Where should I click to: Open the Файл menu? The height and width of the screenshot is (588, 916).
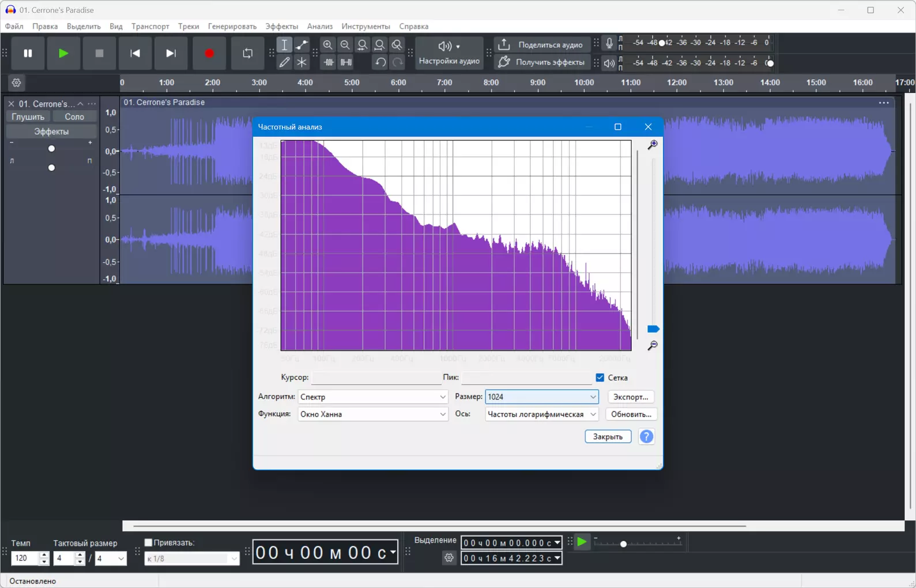pos(14,26)
